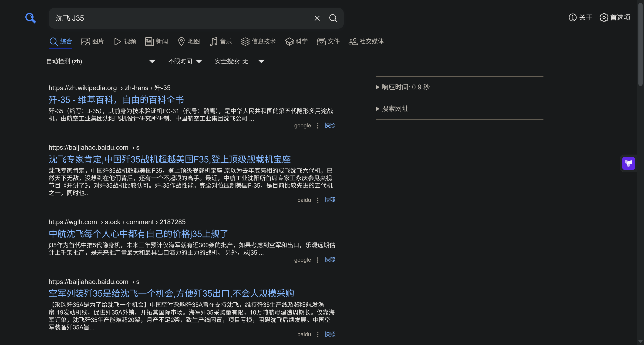Open cached copy of wglh.com result

point(330,260)
